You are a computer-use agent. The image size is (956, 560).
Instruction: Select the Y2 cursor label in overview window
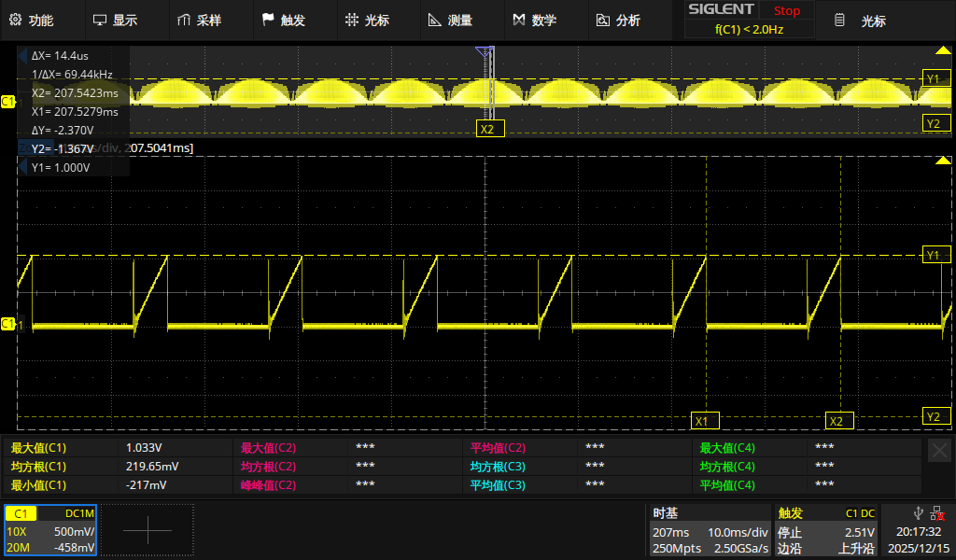935,124
